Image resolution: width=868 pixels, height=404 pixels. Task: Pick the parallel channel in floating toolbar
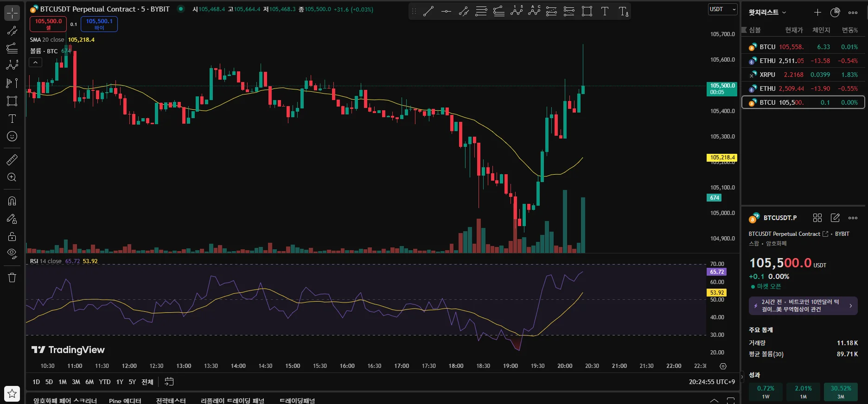464,11
